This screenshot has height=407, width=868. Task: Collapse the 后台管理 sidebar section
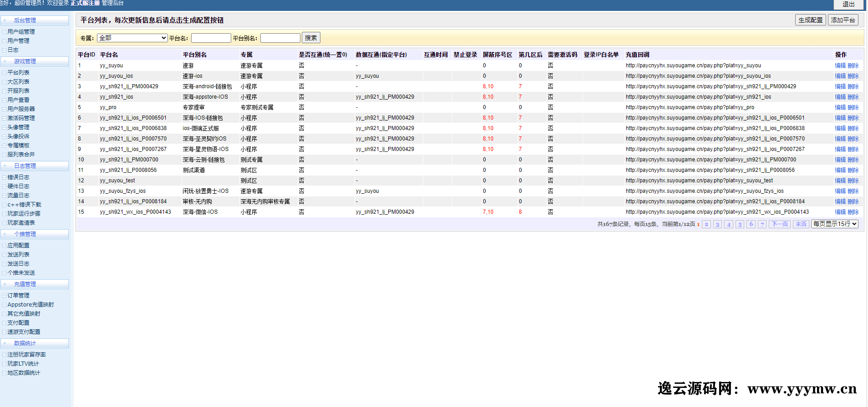point(35,20)
